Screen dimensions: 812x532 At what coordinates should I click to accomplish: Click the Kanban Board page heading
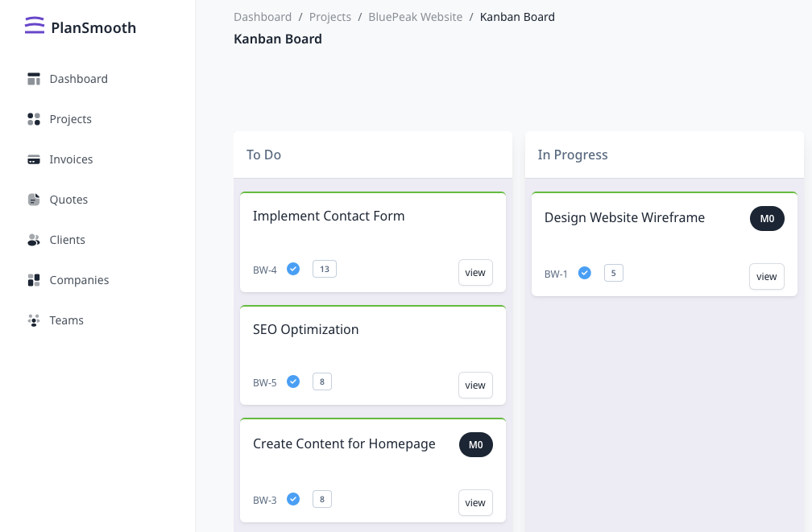[x=278, y=39]
